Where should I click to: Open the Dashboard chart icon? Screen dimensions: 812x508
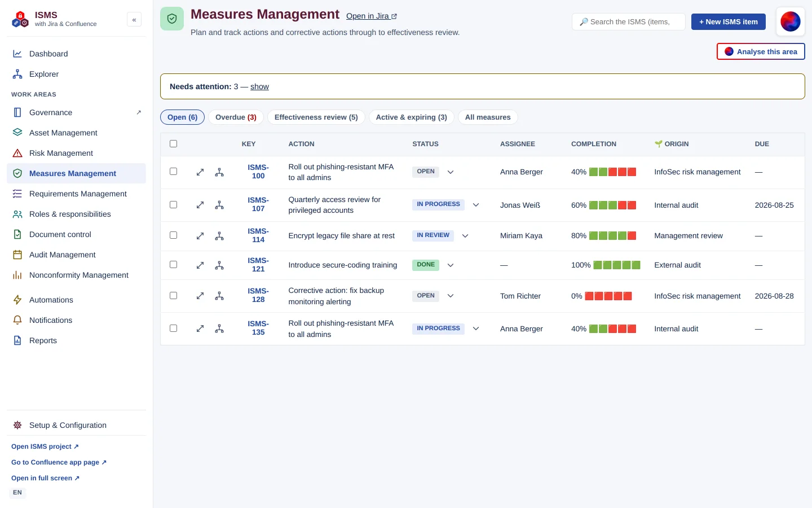click(17, 54)
